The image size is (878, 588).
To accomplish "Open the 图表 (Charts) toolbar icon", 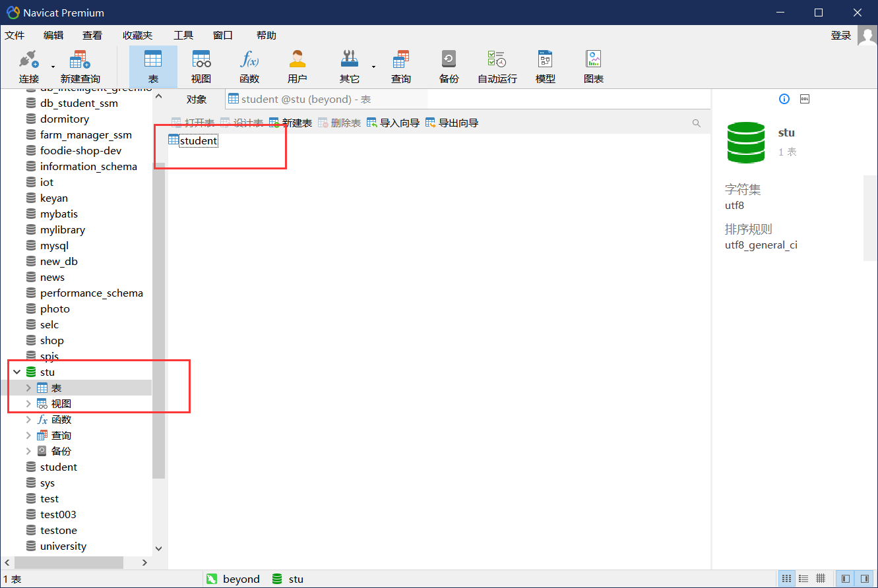I will pyautogui.click(x=593, y=65).
